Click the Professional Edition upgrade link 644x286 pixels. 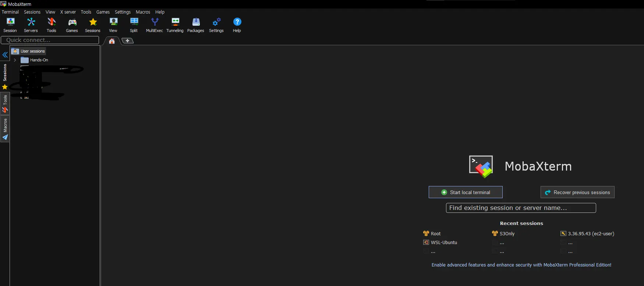521,265
